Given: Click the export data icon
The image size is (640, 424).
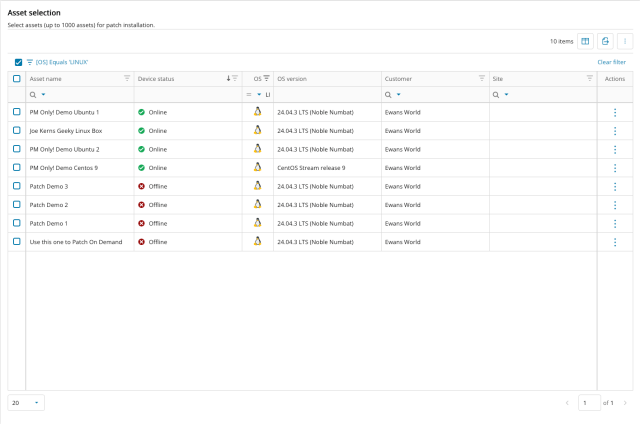Looking at the screenshot, I should (606, 41).
